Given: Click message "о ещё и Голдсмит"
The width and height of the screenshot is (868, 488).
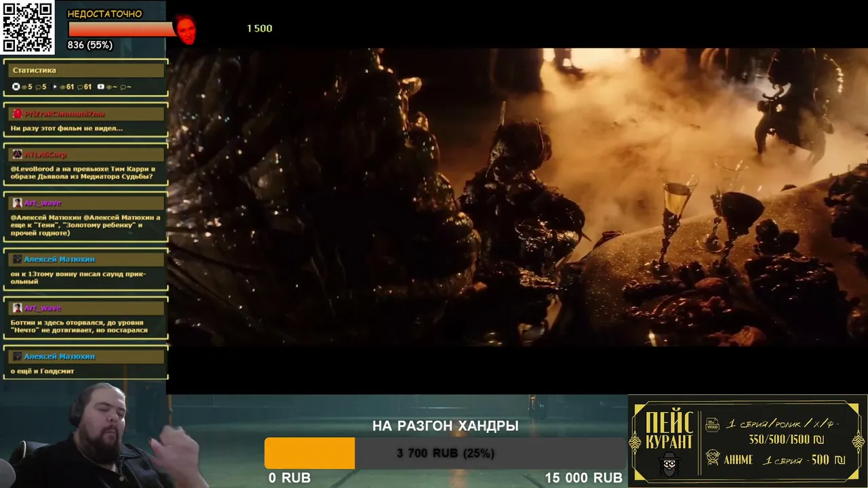Looking at the screenshot, I should 42,371.
